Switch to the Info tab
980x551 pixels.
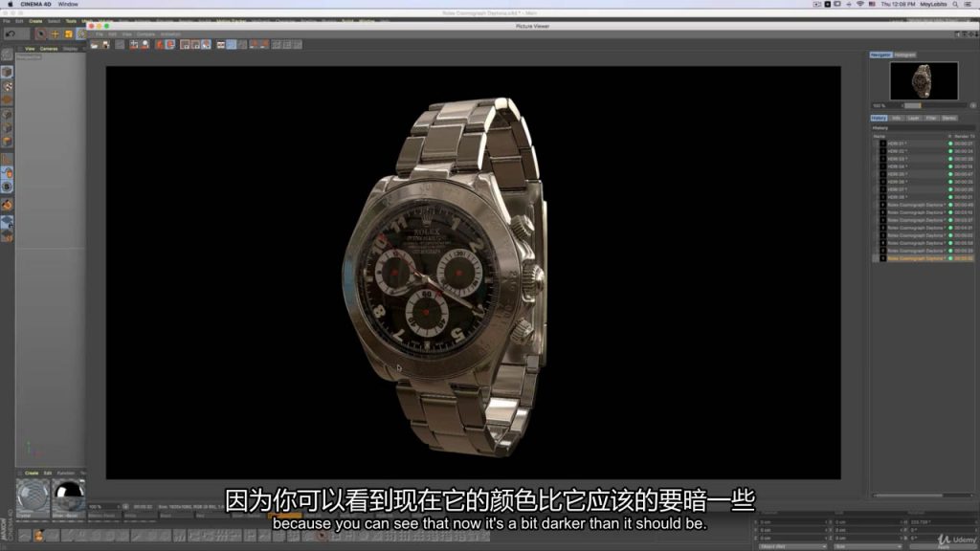pos(896,118)
